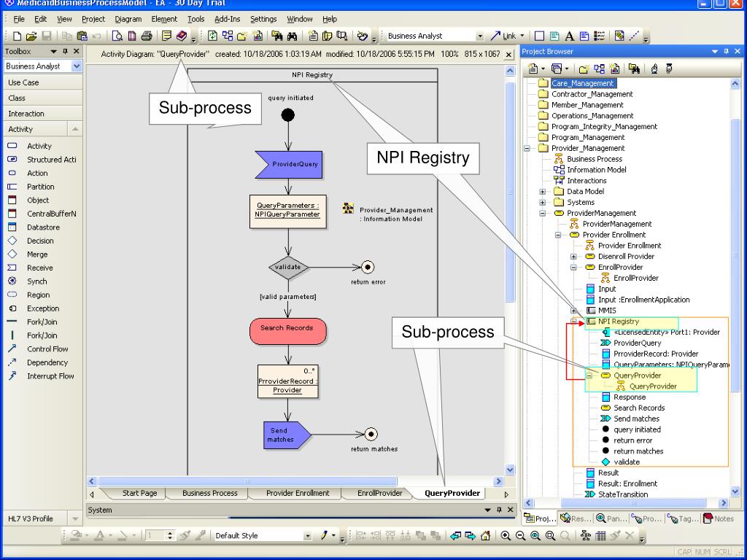Pin the Toolbox panel
747x560 pixels.
tap(65, 51)
